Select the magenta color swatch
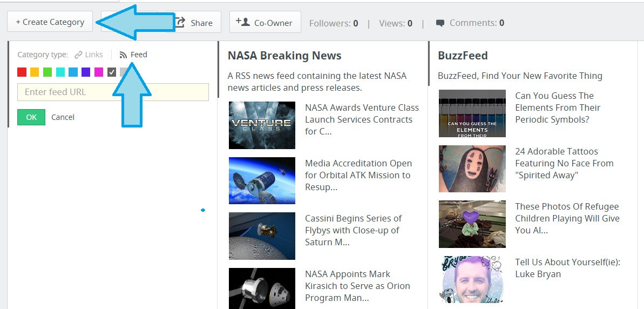The height and width of the screenshot is (309, 644). coord(99,72)
